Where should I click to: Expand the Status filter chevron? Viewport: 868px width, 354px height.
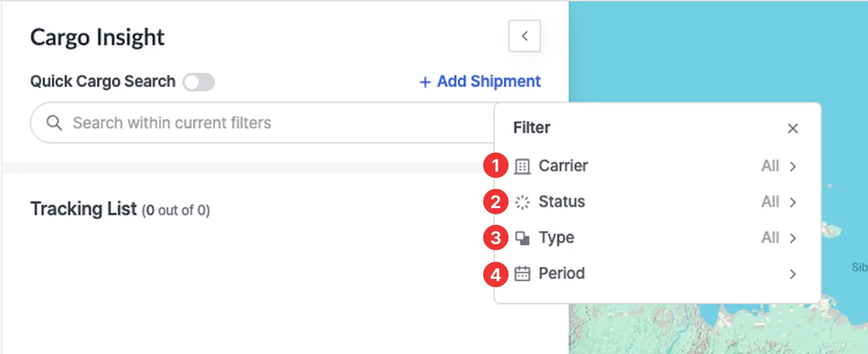(x=793, y=202)
